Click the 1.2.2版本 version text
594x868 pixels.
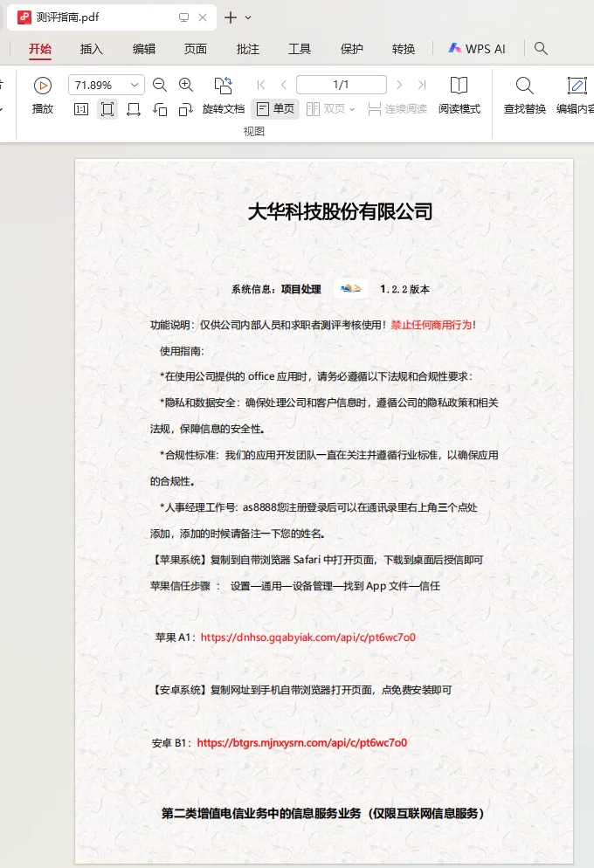click(x=404, y=289)
